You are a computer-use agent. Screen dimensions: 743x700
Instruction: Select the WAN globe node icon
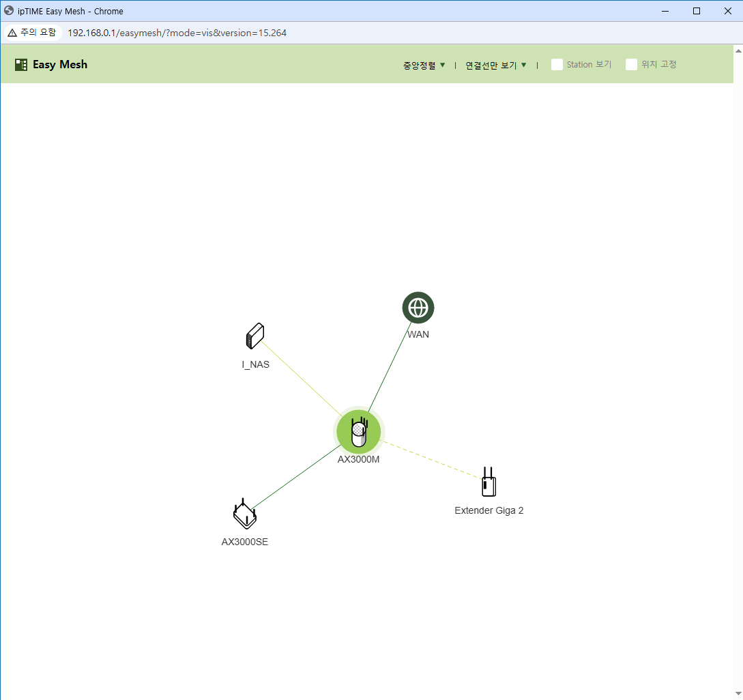click(418, 308)
